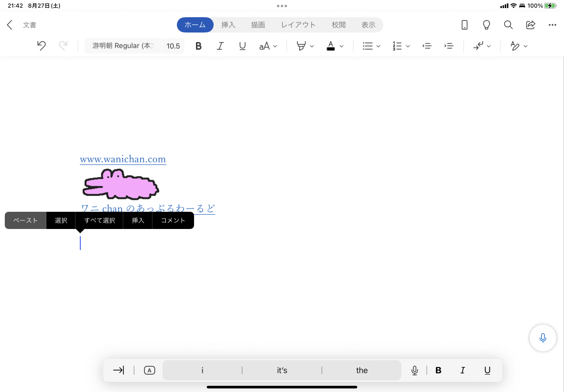Tap the Wi-Fi icon in status bar
Image resolution: width=564 pixels, height=392 pixels.
(514, 6)
